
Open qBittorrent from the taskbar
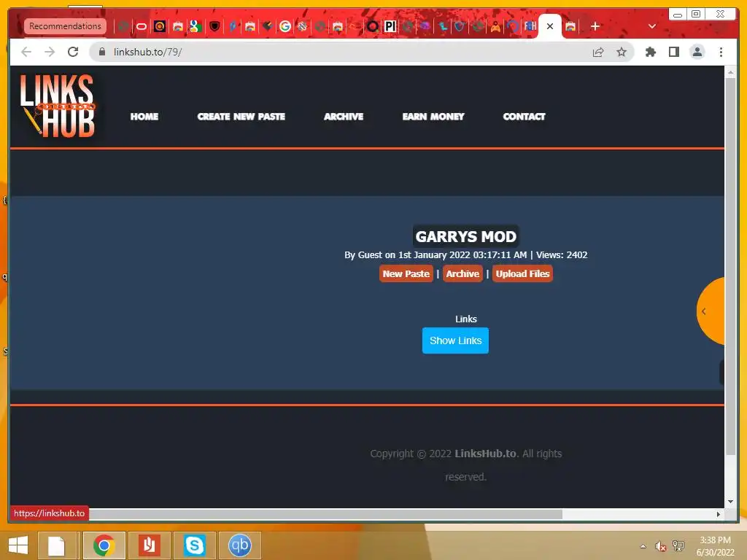pyautogui.click(x=239, y=545)
